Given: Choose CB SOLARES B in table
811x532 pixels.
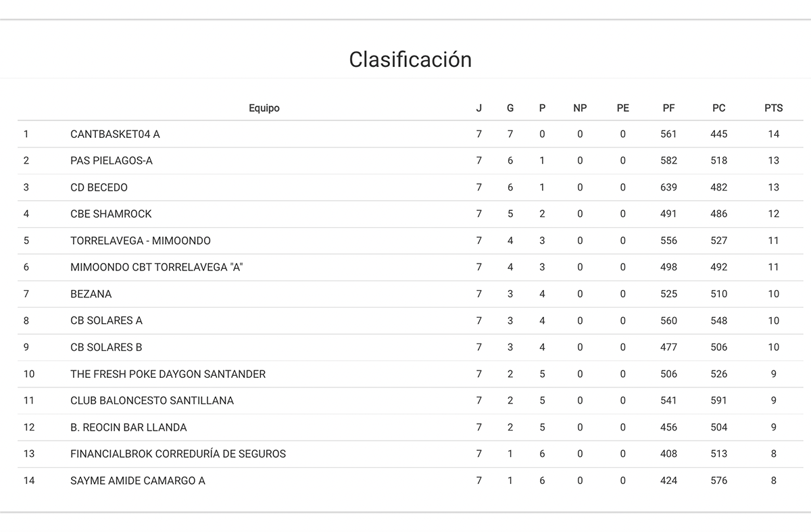Looking at the screenshot, I should click(x=106, y=347).
